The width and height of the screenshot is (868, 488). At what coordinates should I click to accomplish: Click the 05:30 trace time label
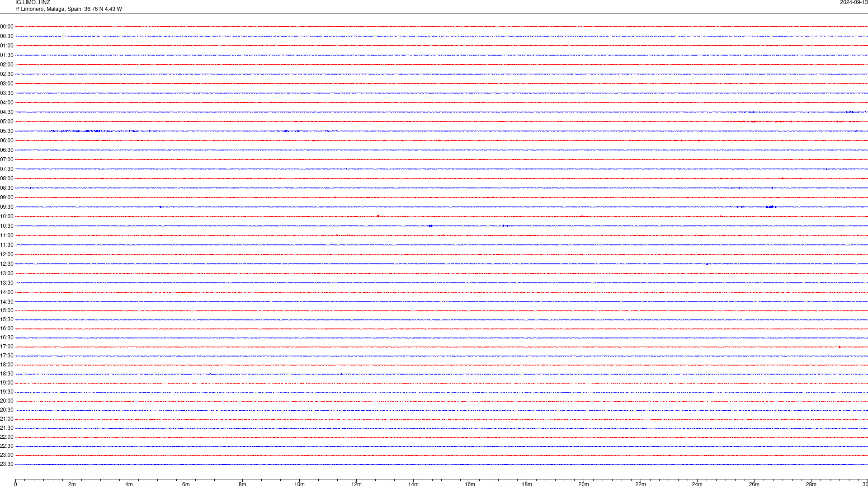click(7, 131)
